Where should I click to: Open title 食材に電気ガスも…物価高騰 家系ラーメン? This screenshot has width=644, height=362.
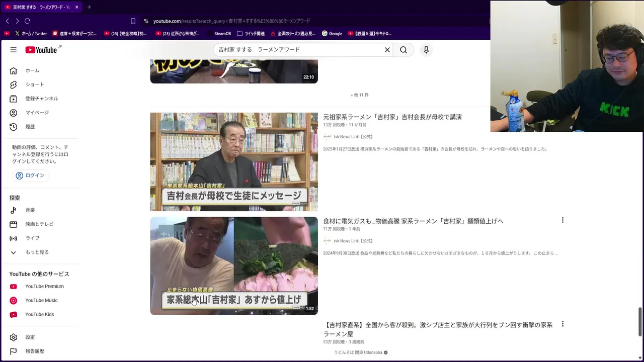413,221
